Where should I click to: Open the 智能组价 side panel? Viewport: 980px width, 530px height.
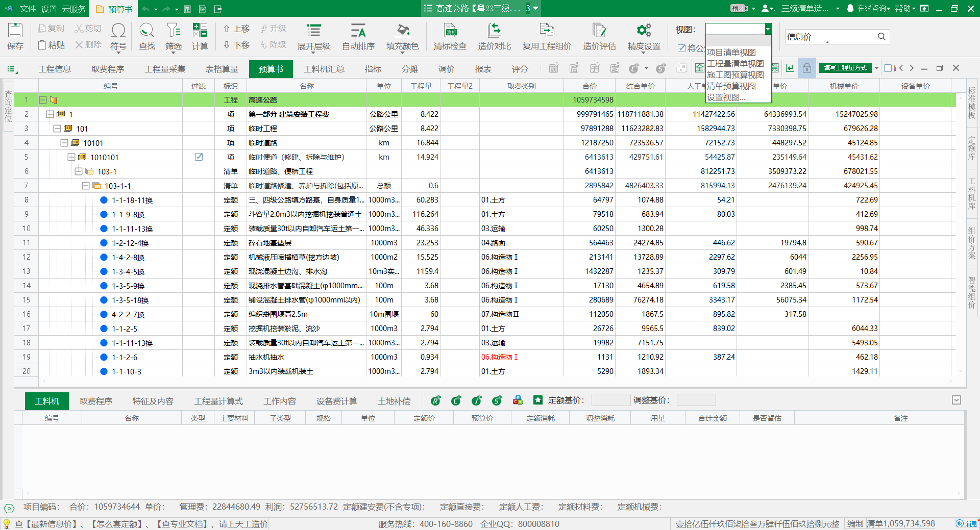pyautogui.click(x=972, y=292)
